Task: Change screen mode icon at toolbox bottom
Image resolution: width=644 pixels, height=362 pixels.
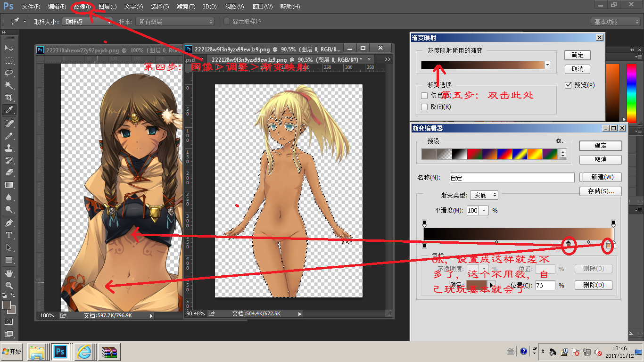Action: pyautogui.click(x=9, y=334)
